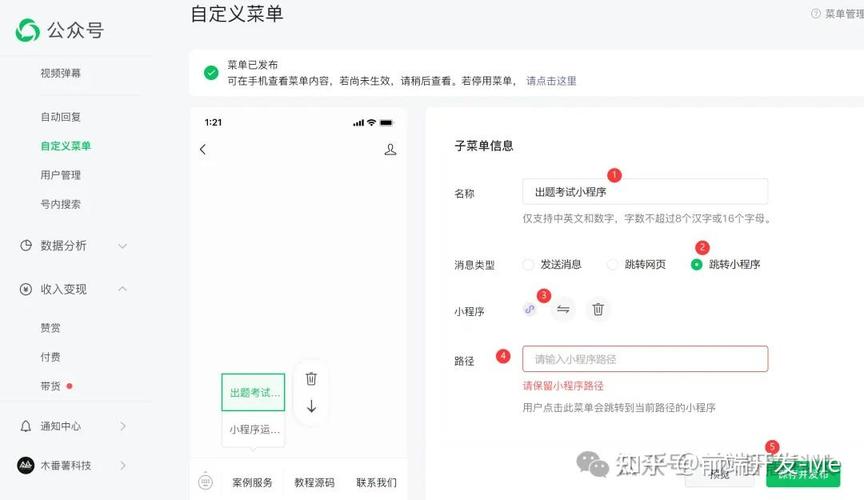Click the delete mini program trash icon
Viewport: 864px width, 500px height.
(x=598, y=309)
